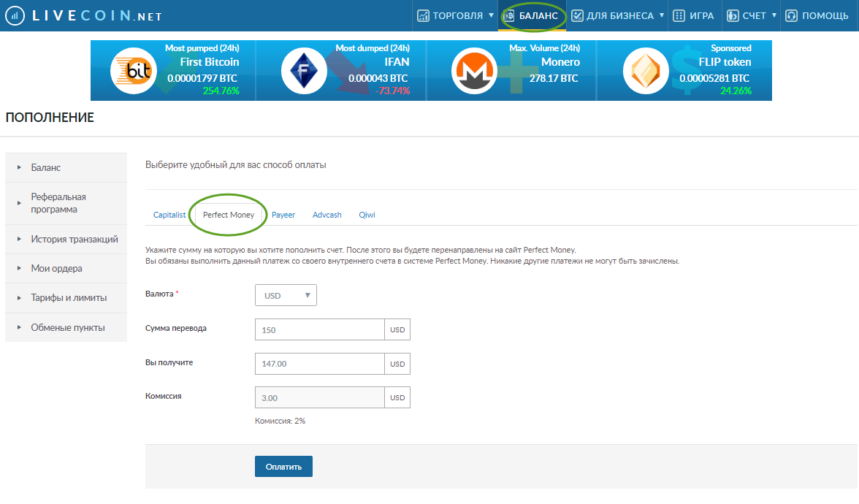
Task: Click the headset icon beside Помощь
Action: point(790,15)
